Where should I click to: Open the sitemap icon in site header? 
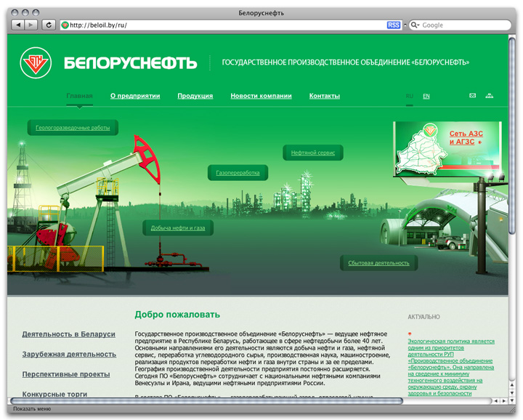[490, 96]
